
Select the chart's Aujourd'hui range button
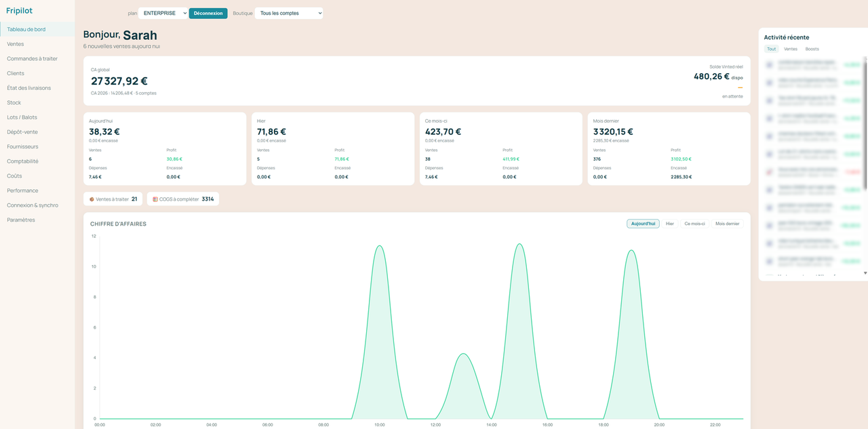tap(643, 224)
